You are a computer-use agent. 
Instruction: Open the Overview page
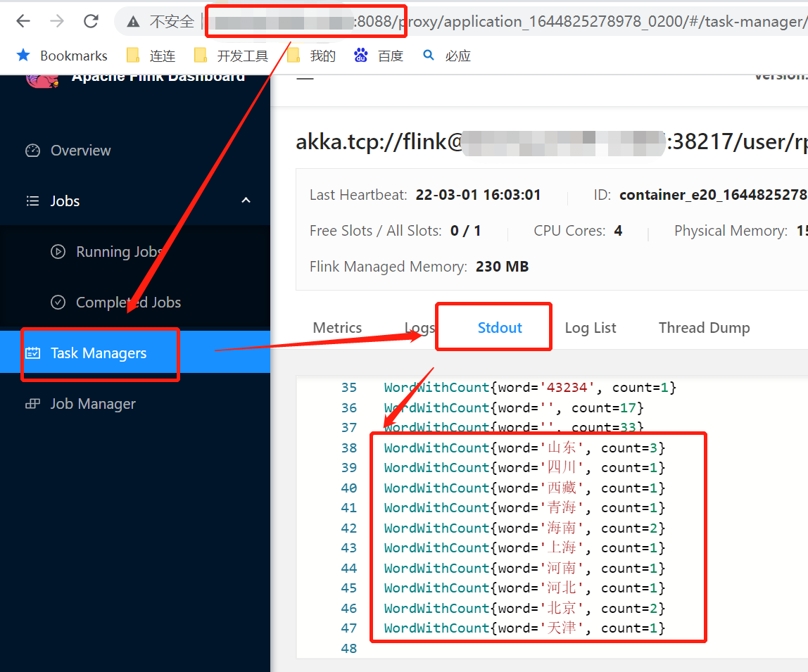coord(80,151)
